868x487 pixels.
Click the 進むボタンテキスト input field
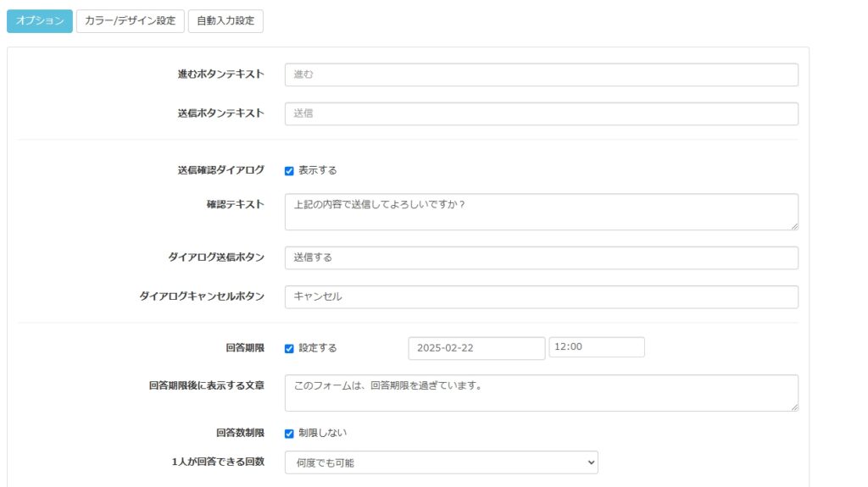coord(541,75)
